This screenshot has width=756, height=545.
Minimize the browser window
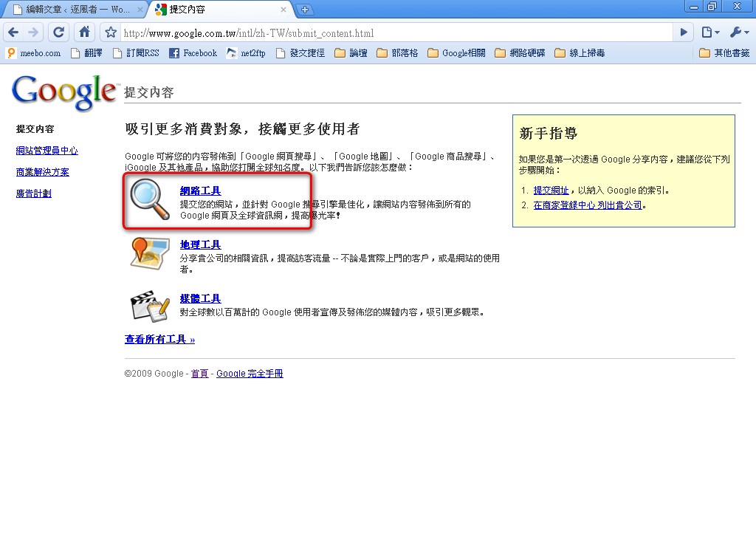694,7
